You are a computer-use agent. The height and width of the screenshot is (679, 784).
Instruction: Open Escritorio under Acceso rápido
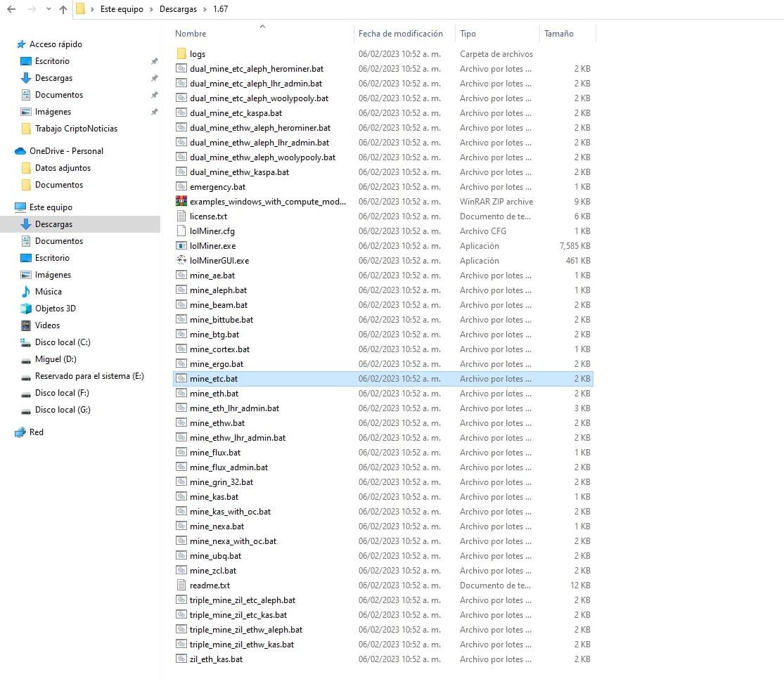(52, 61)
